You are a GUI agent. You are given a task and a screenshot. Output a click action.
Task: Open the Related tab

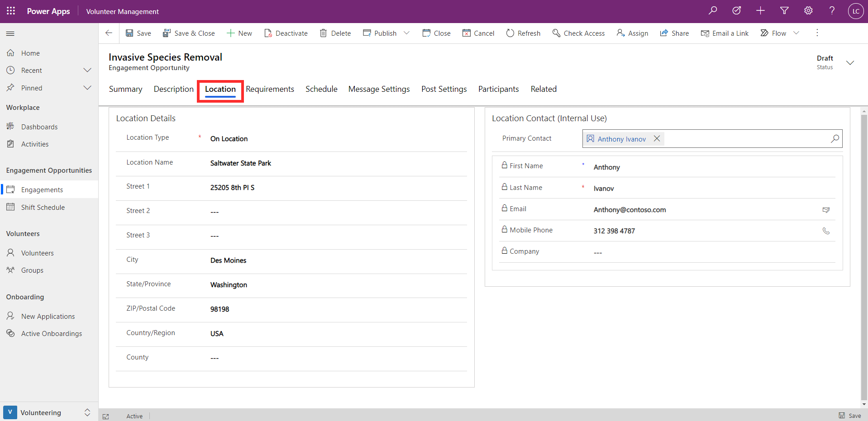pyautogui.click(x=544, y=89)
